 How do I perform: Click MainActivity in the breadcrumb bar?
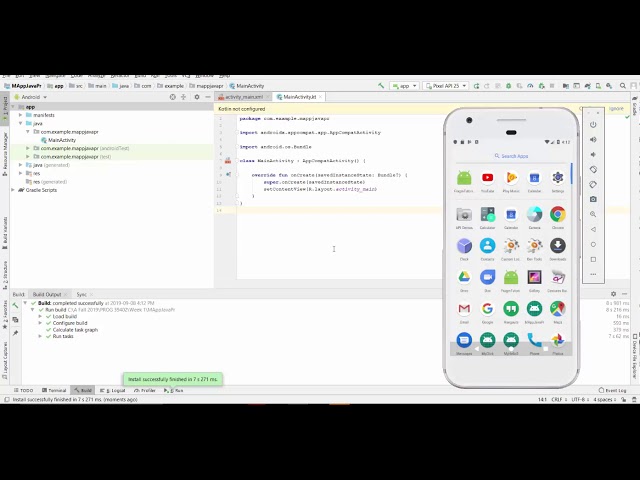click(x=247, y=86)
